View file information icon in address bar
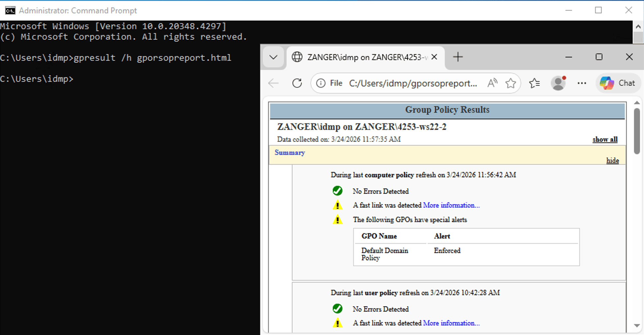Viewport: 644px width, 335px height. tap(321, 83)
